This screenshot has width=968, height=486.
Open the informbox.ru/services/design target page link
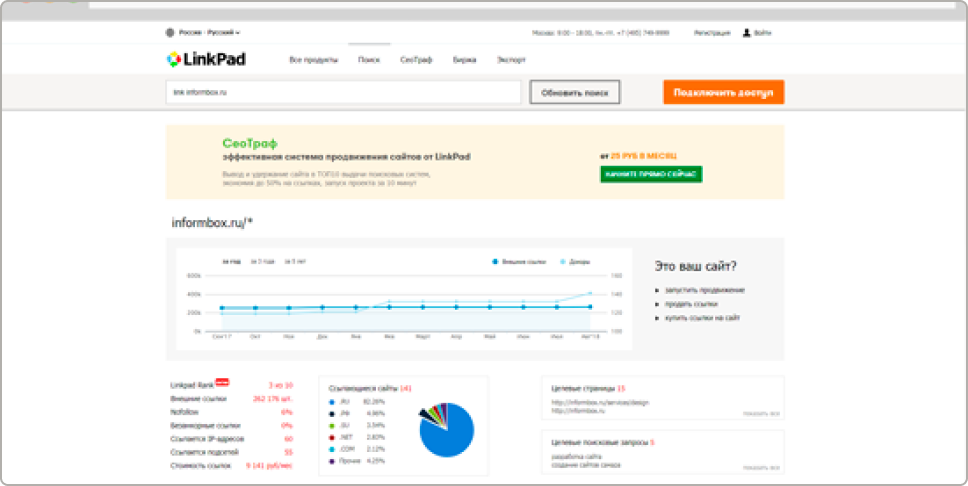[599, 403]
